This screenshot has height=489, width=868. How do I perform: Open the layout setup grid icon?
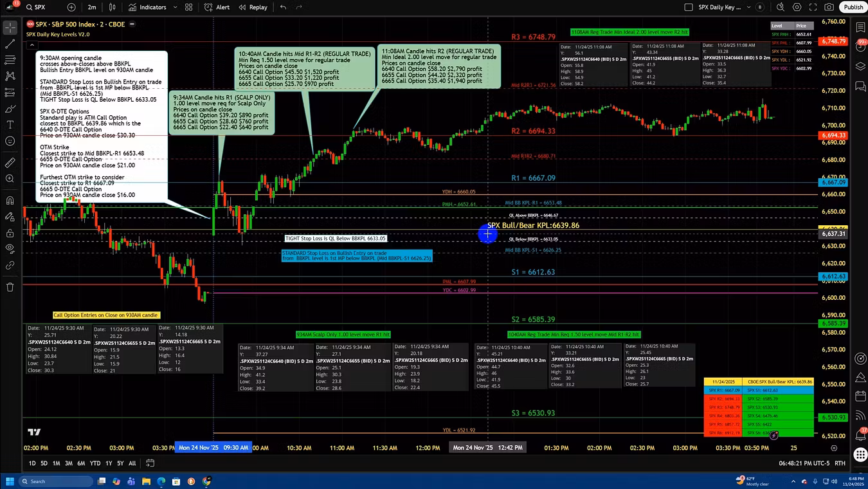coord(188,7)
